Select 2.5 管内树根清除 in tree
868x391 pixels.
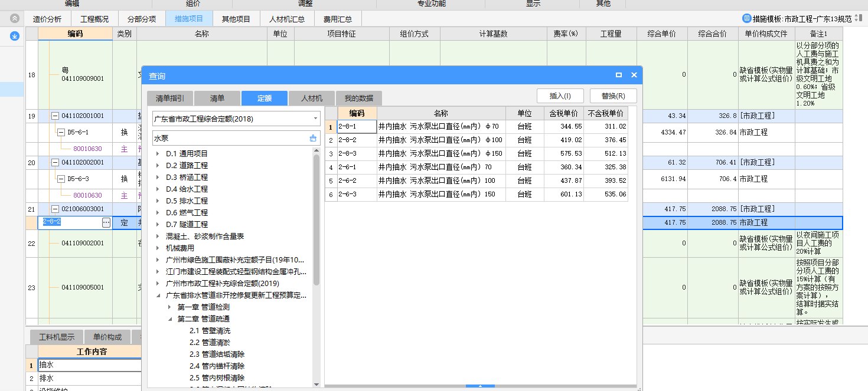pyautogui.click(x=217, y=377)
